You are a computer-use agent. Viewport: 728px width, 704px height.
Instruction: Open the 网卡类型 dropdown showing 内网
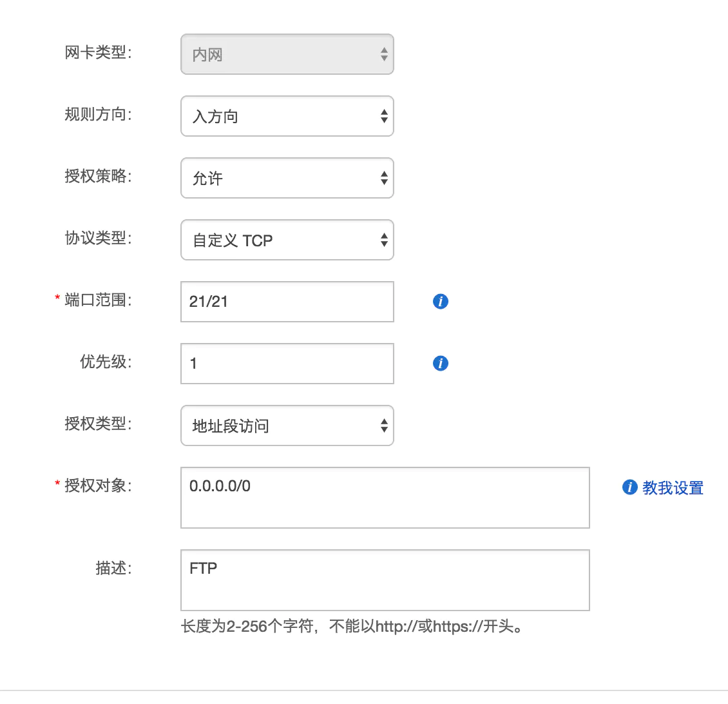[x=287, y=54]
